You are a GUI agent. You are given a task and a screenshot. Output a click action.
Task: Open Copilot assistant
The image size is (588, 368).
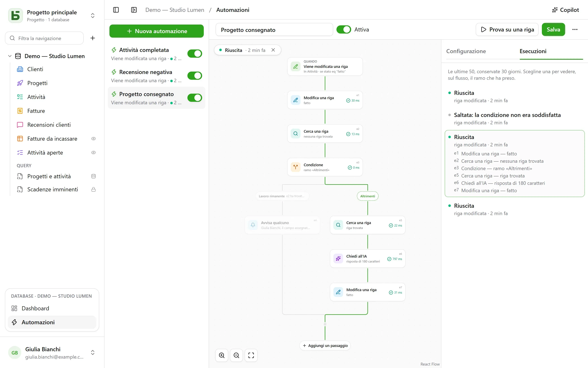coord(565,10)
